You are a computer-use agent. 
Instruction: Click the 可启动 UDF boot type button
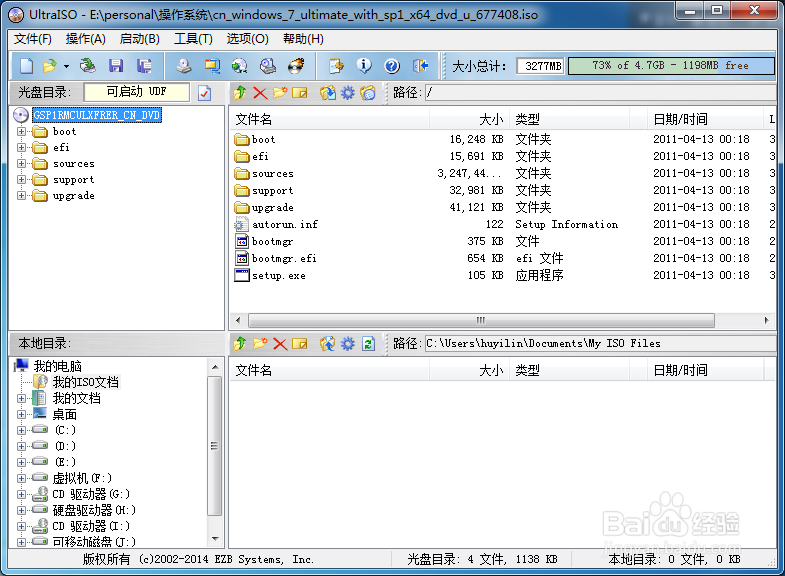coord(137,92)
